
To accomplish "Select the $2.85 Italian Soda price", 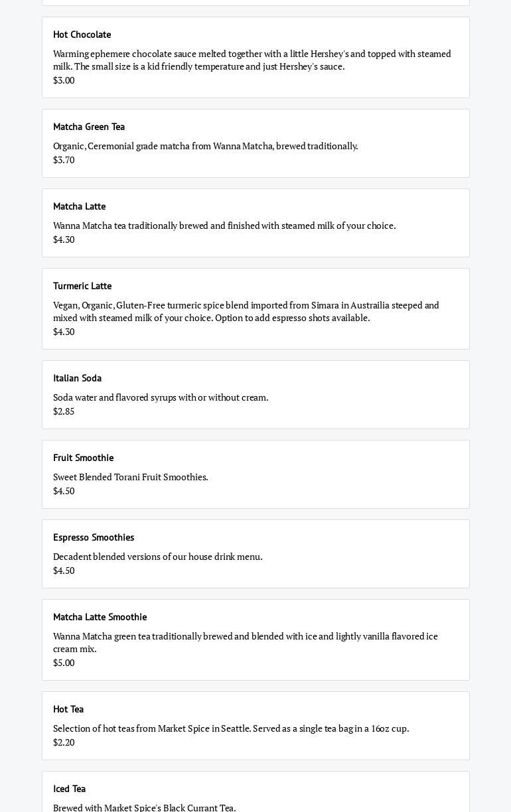I will click(64, 411).
